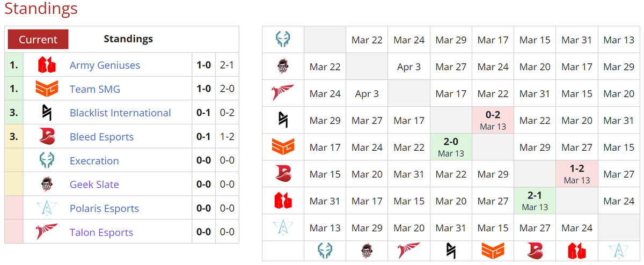Select the Current tab button

coord(38,39)
